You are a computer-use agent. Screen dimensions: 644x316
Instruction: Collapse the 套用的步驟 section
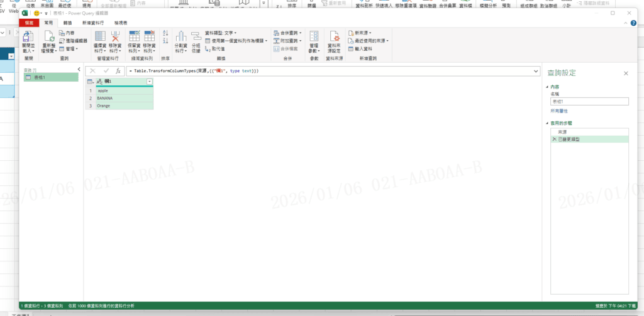click(x=547, y=123)
